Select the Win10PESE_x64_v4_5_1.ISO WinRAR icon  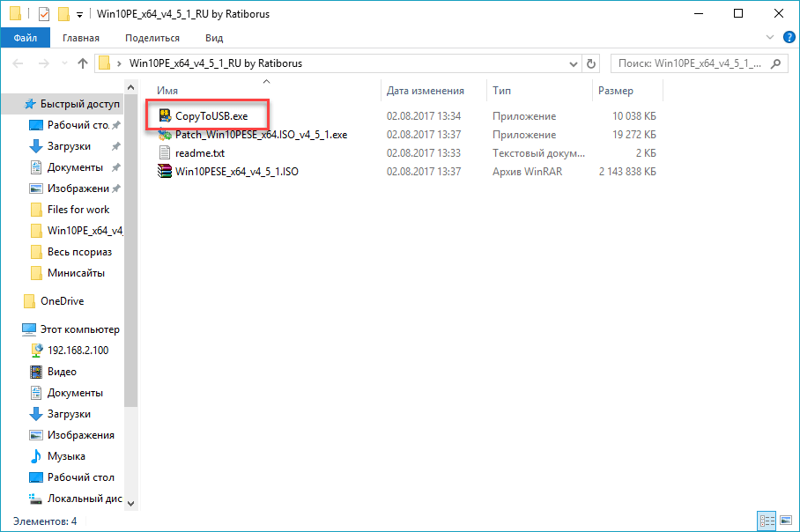click(x=164, y=171)
